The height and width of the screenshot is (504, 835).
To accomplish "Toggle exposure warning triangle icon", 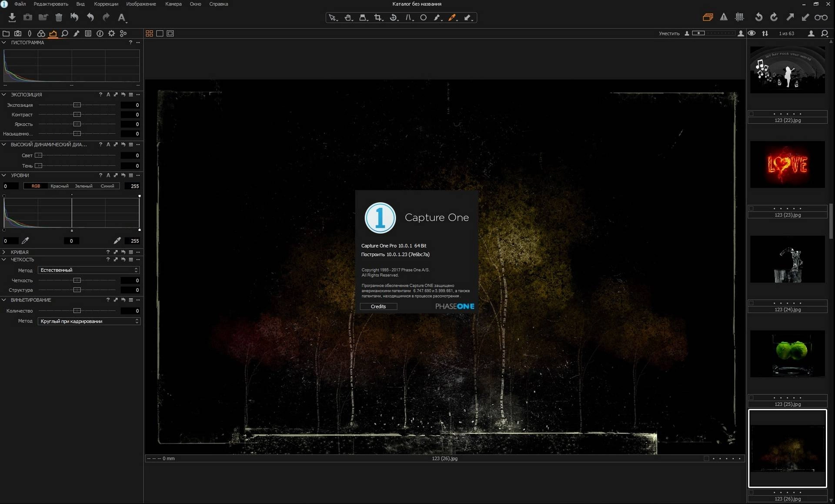I will click(724, 17).
